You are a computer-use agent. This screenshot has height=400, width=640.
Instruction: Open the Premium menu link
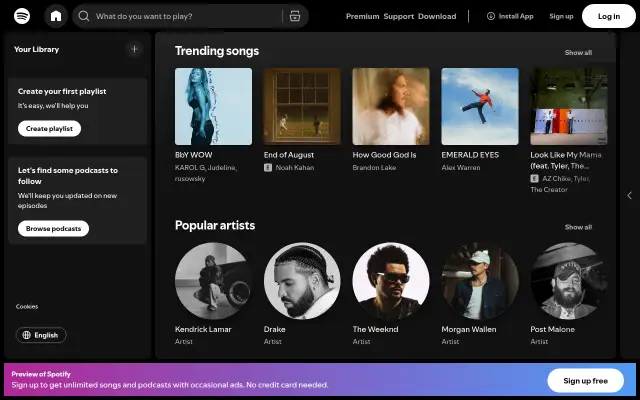362,16
